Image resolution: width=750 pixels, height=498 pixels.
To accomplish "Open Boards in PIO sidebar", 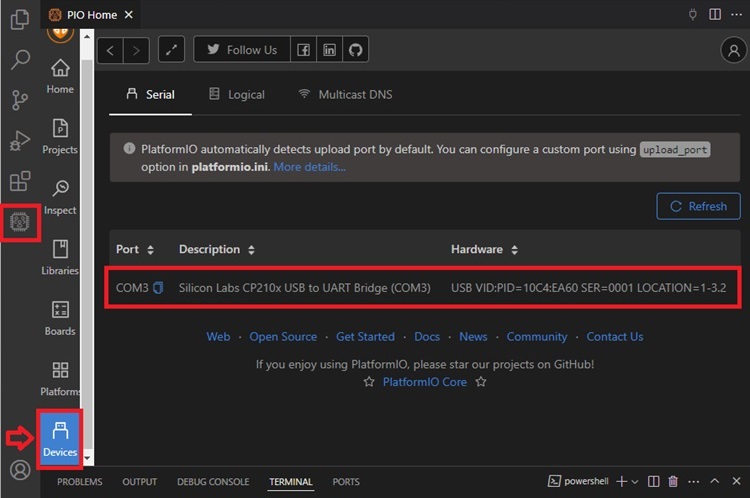I will pyautogui.click(x=60, y=318).
